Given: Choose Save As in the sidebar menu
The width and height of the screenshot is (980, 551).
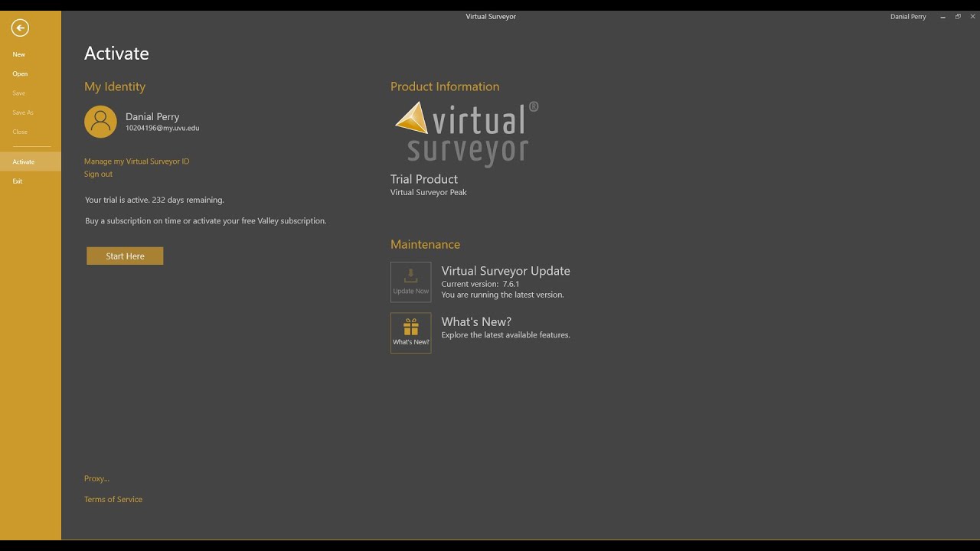Looking at the screenshot, I should click(x=23, y=112).
